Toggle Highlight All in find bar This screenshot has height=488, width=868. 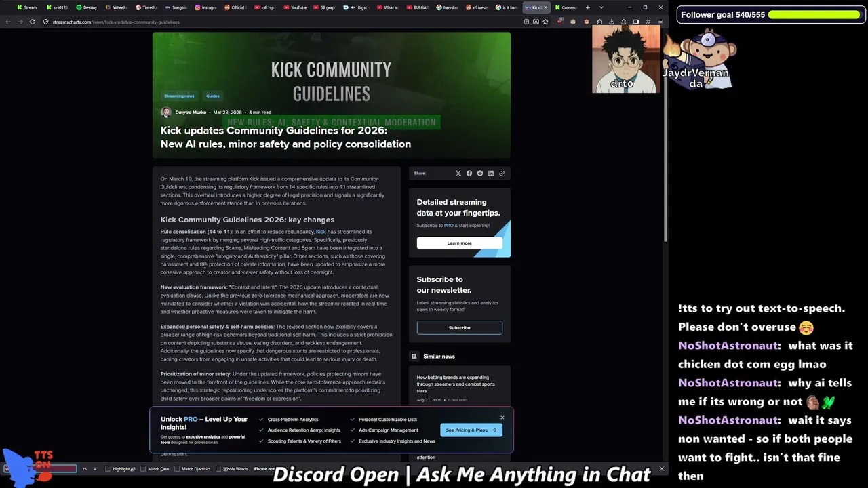tap(121, 469)
